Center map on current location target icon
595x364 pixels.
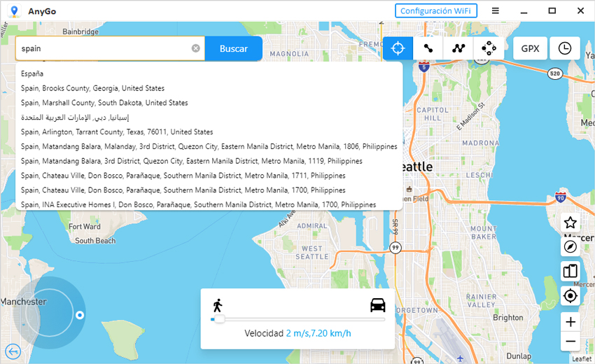[570, 295]
